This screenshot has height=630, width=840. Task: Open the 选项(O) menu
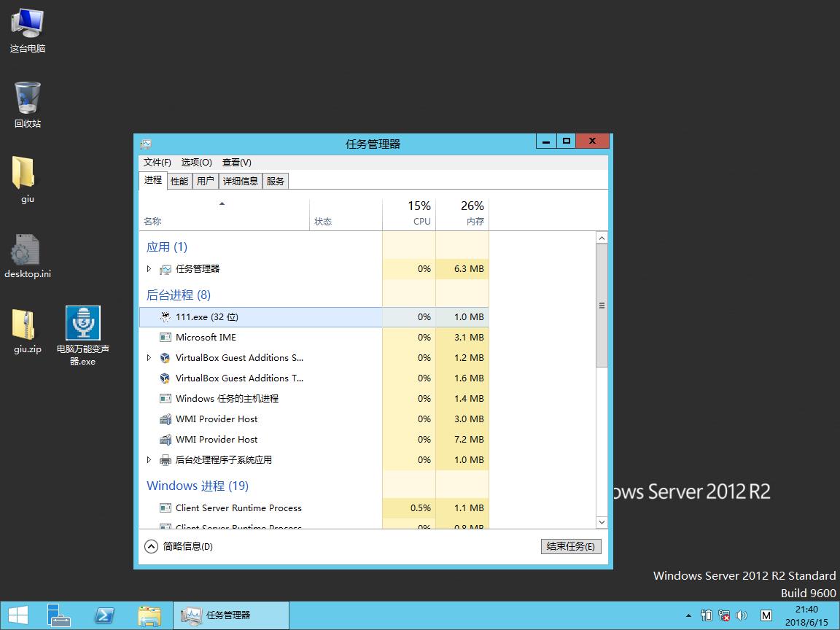point(196,163)
